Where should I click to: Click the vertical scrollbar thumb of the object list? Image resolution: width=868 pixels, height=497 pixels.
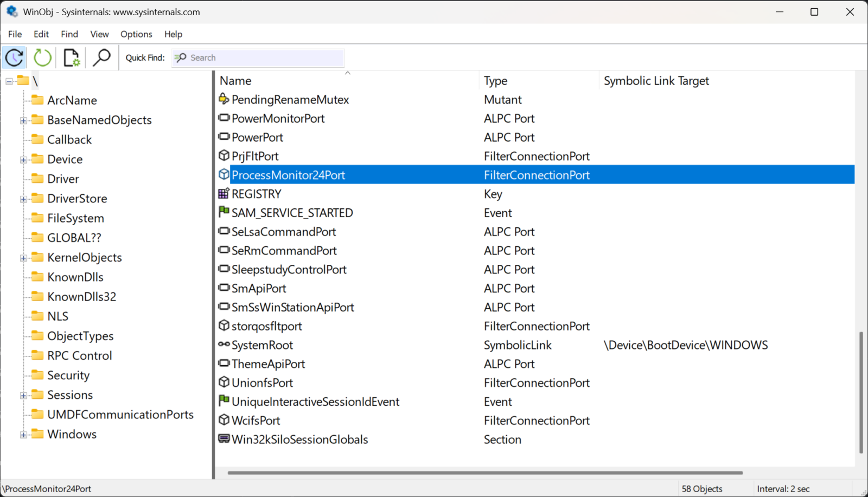861,392
